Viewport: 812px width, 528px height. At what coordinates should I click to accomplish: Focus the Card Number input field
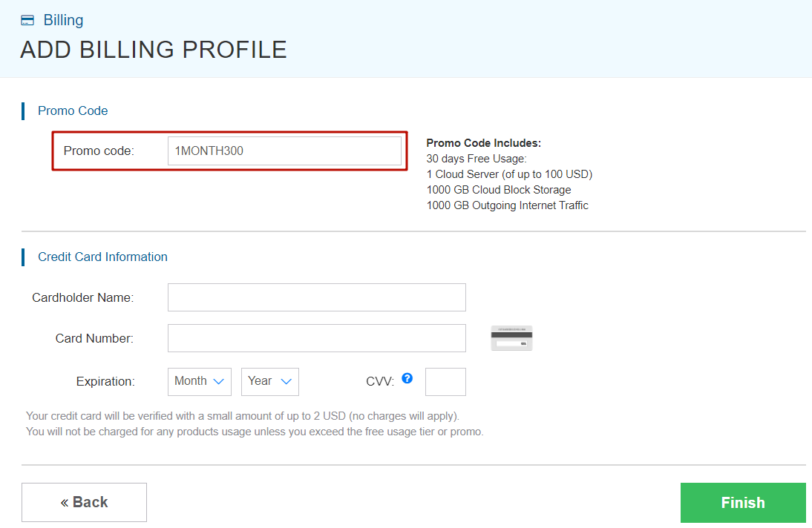[x=316, y=337]
